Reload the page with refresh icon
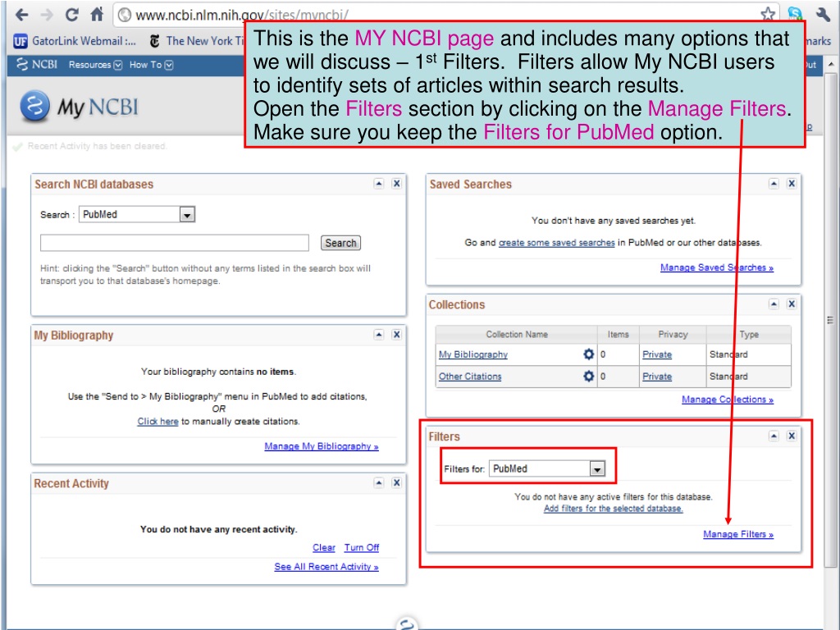 click(72, 15)
